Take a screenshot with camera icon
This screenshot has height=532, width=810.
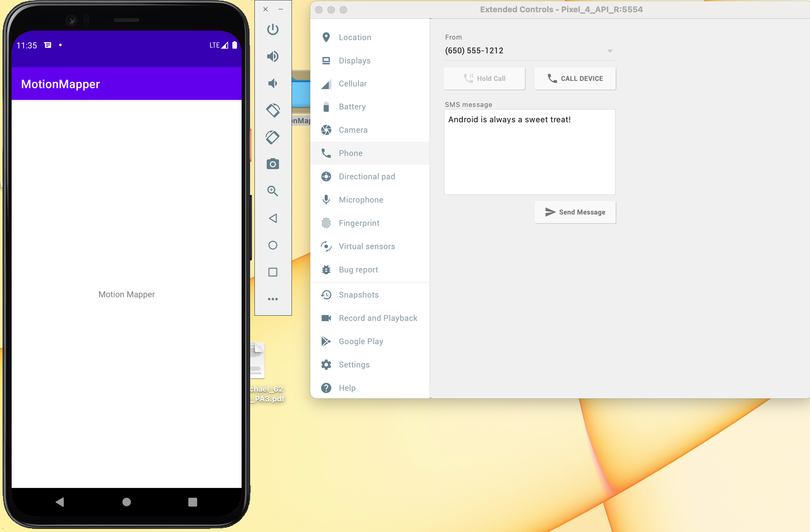point(273,164)
